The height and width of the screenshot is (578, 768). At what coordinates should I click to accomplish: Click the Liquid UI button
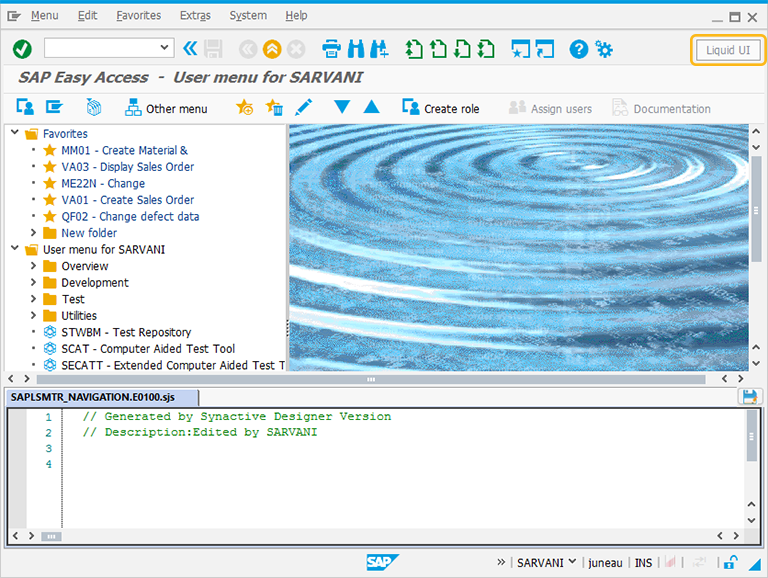pyautogui.click(x=728, y=50)
